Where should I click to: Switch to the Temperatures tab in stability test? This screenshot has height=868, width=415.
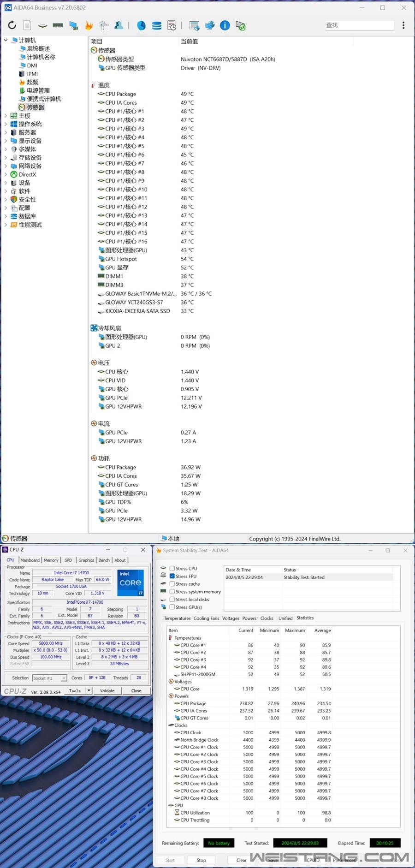tap(177, 618)
